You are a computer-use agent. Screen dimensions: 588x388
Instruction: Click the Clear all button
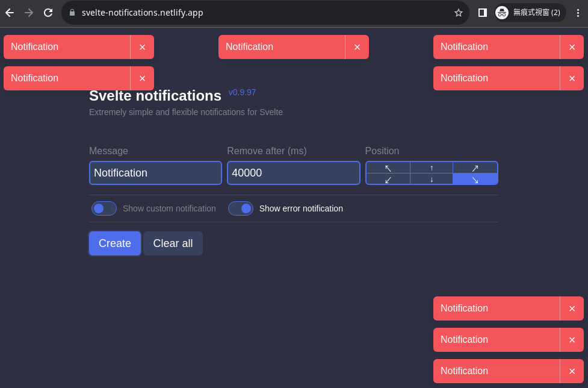click(x=173, y=243)
